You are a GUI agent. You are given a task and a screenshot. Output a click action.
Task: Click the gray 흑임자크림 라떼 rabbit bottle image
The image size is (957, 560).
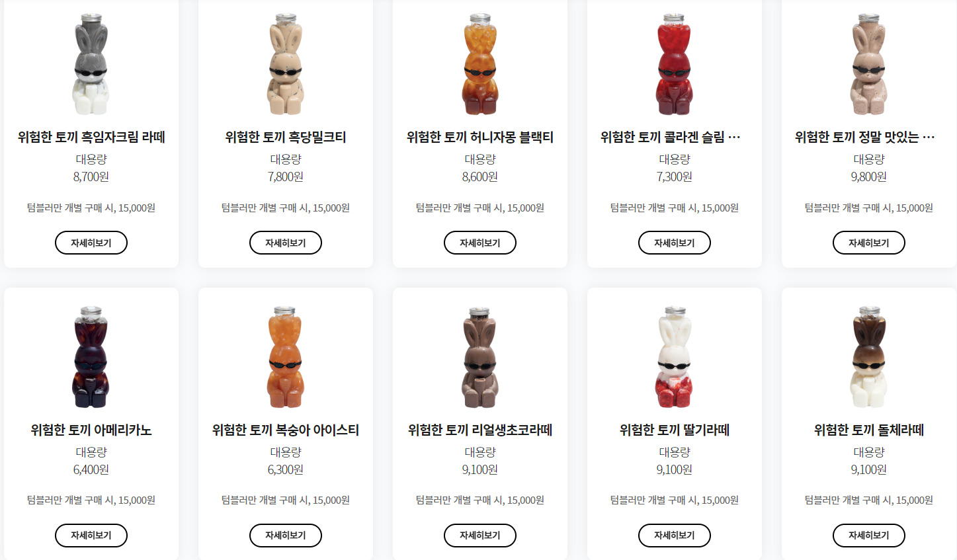[91, 64]
